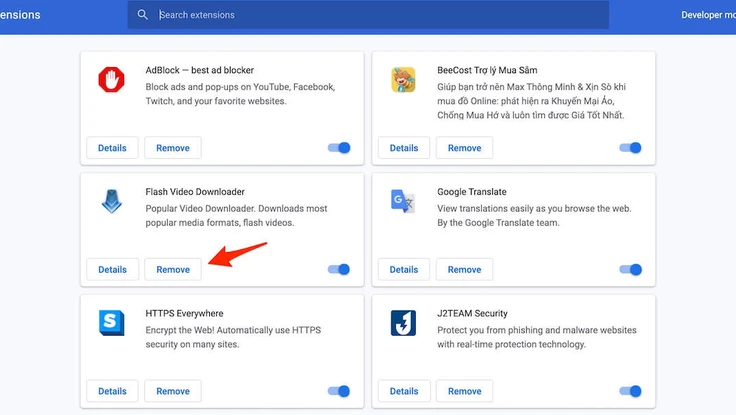Click the AdBlock stop-hand icon
The width and height of the screenshot is (736, 415).
(x=111, y=81)
